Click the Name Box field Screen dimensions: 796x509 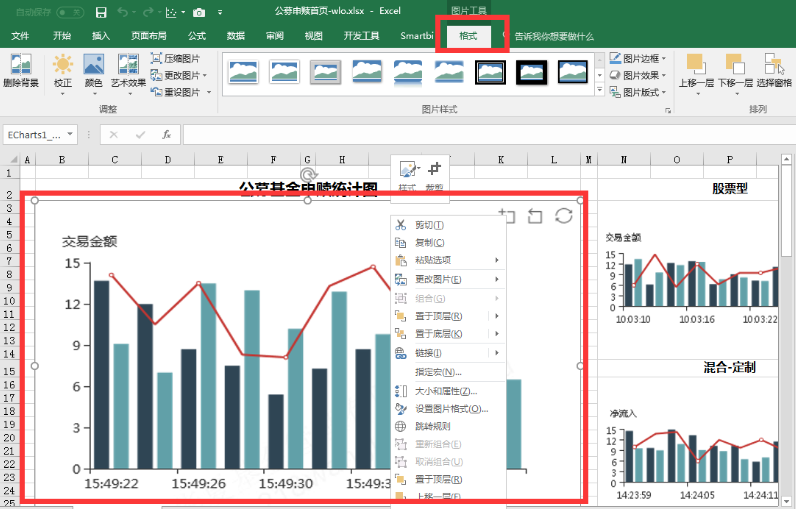click(34, 134)
